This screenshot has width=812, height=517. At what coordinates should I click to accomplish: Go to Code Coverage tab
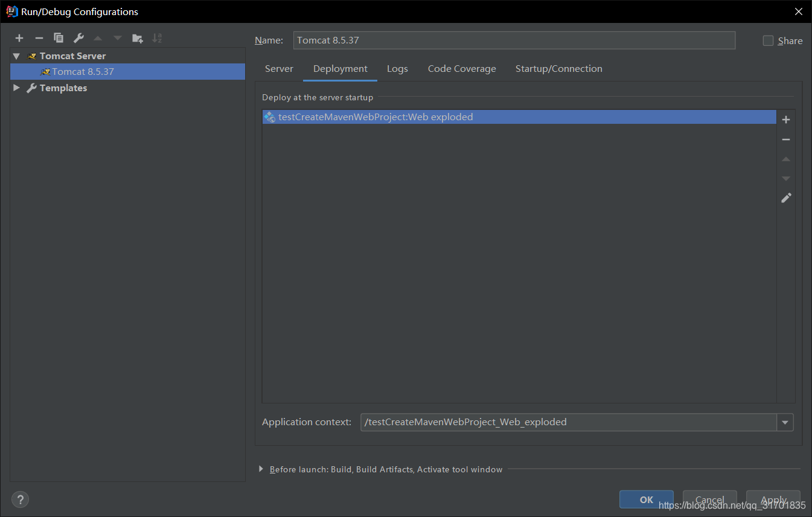point(462,69)
